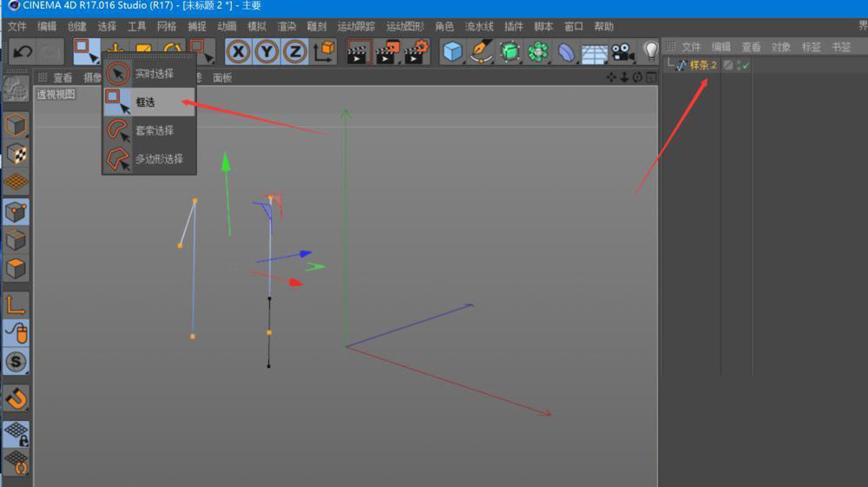Click viewport zoom camera icon
This screenshot has width=868, height=487.
(624, 77)
